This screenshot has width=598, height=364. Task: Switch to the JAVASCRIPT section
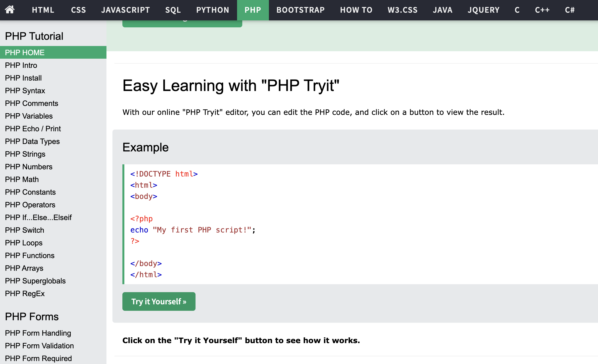coord(126,10)
